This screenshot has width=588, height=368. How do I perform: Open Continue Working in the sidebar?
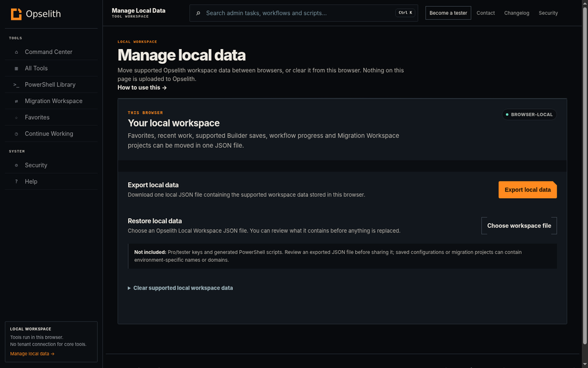tap(51, 134)
